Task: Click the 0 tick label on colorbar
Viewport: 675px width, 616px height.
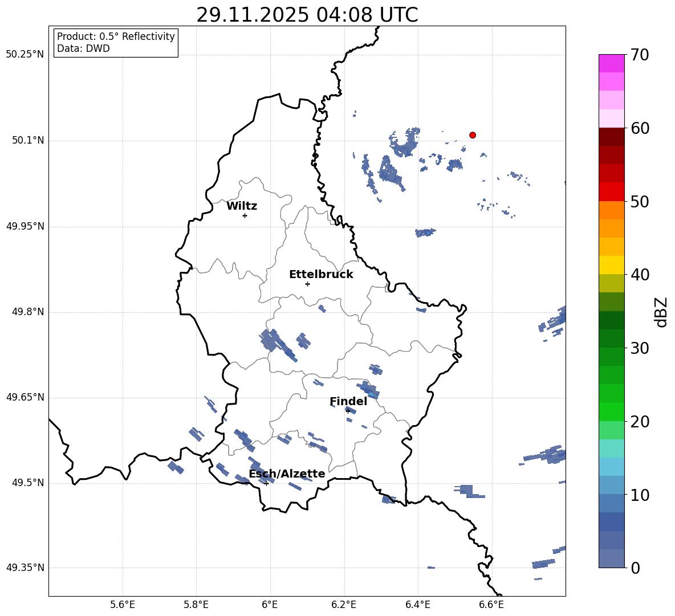Action: [x=636, y=568]
